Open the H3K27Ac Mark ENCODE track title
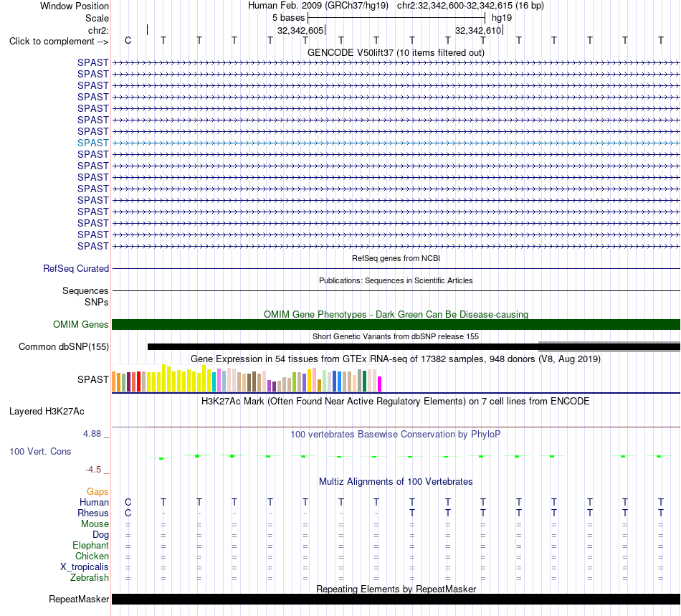681x616 pixels. pos(396,401)
